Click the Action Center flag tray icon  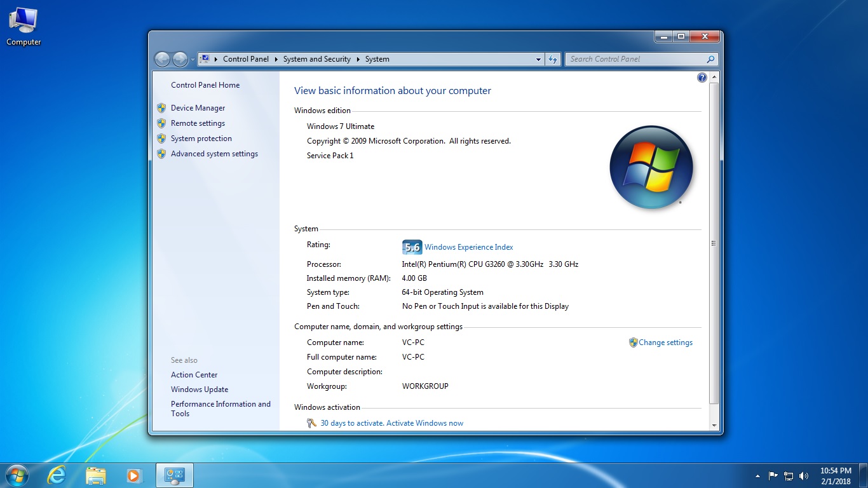click(x=773, y=475)
